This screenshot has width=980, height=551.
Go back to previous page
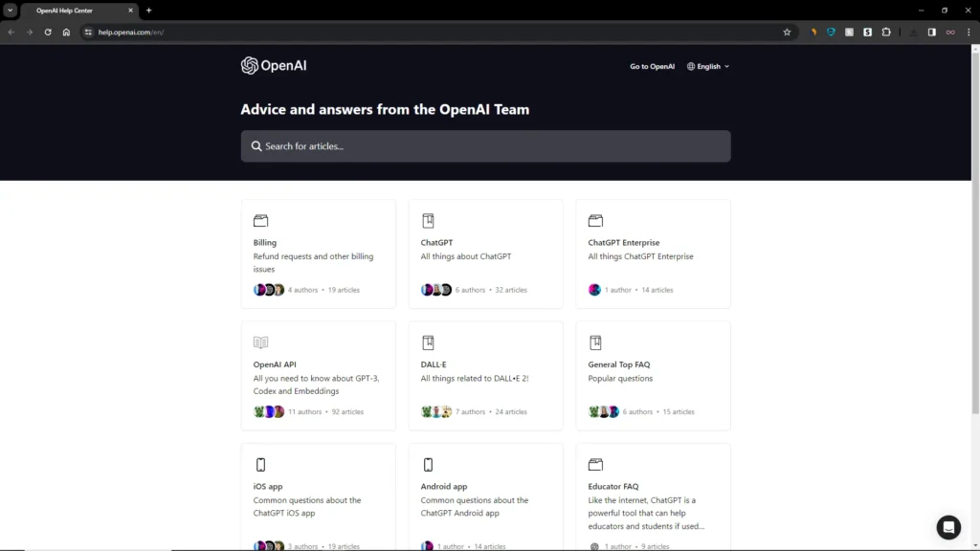pyautogui.click(x=11, y=33)
